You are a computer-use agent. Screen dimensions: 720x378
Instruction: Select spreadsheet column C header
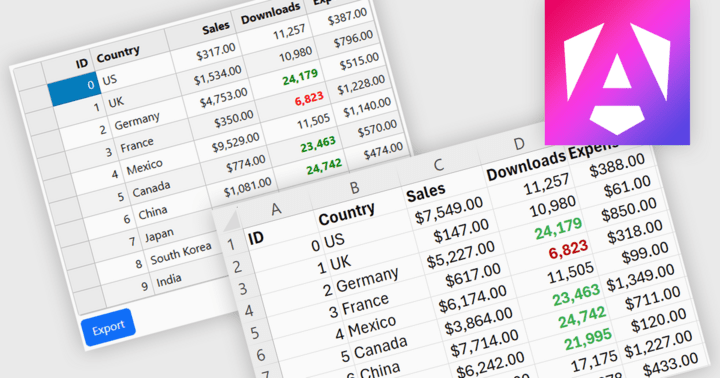point(439,165)
